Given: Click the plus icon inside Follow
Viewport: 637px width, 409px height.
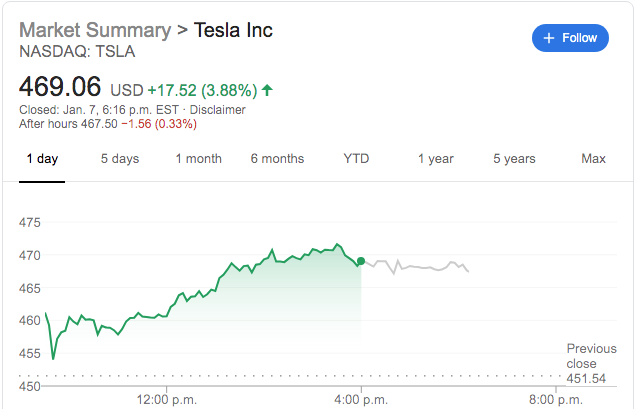Looking at the screenshot, I should click(548, 38).
